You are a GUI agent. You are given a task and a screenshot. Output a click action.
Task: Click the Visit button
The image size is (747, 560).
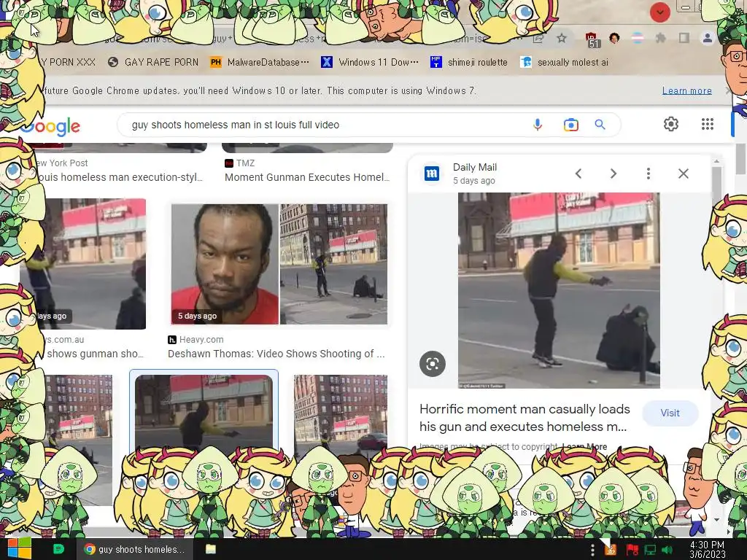(x=670, y=413)
